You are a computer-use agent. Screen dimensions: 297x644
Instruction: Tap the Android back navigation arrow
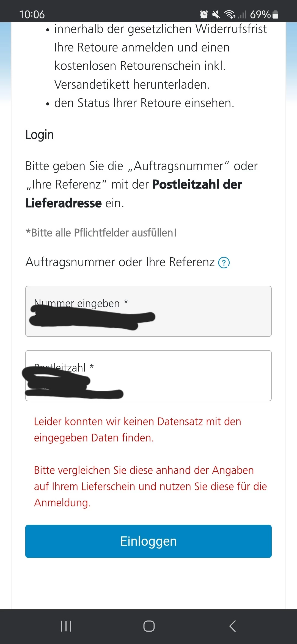click(x=233, y=626)
